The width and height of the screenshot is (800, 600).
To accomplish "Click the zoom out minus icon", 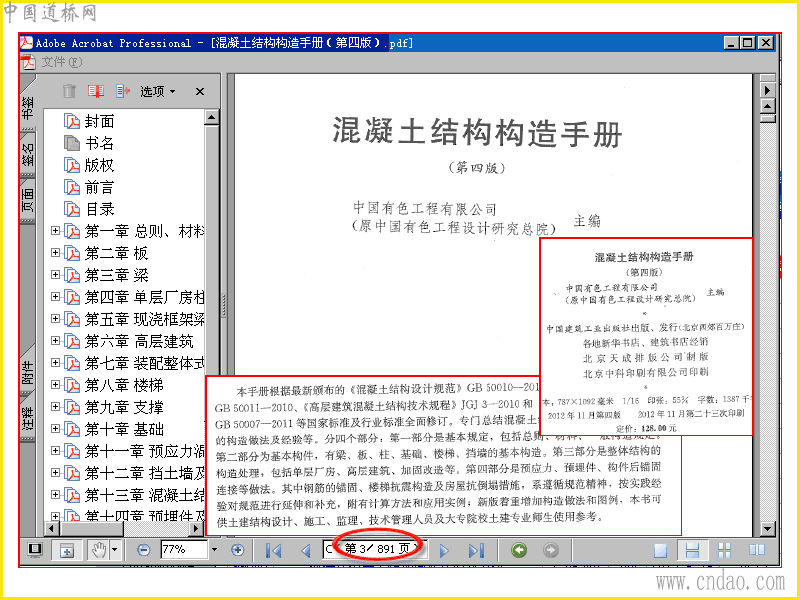I will (144, 550).
